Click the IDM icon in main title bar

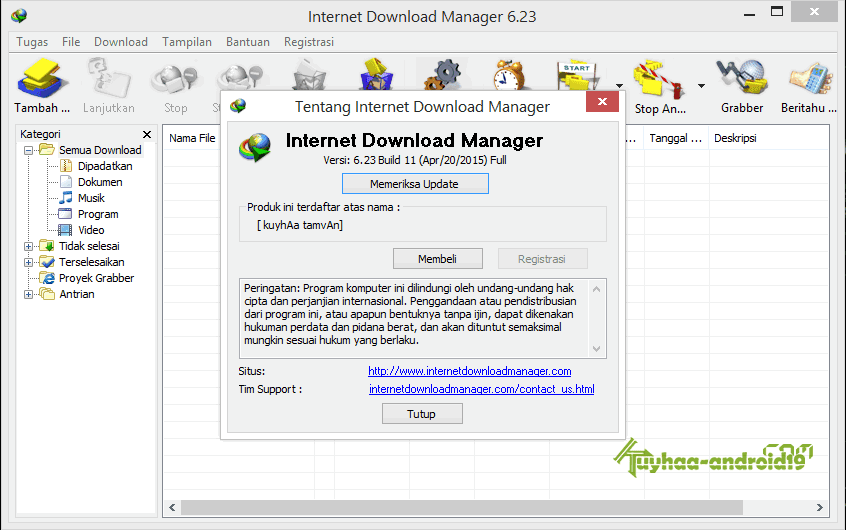19,16
